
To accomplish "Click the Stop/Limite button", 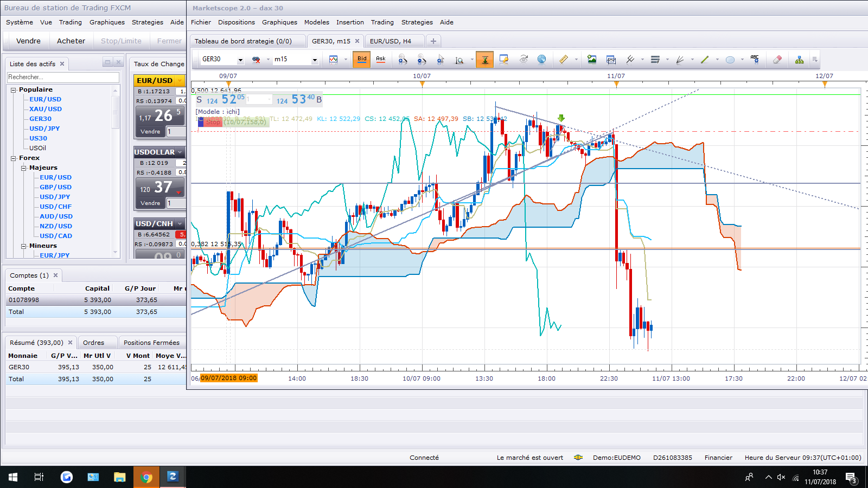I will pyautogui.click(x=121, y=41).
